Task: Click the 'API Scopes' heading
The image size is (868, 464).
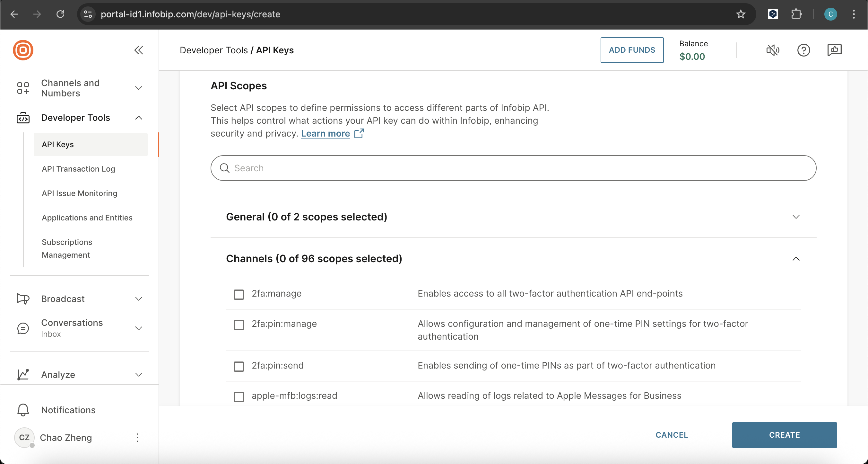Action: tap(239, 86)
